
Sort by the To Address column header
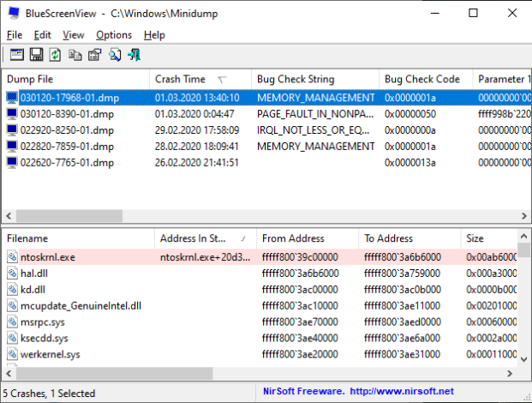(409, 238)
